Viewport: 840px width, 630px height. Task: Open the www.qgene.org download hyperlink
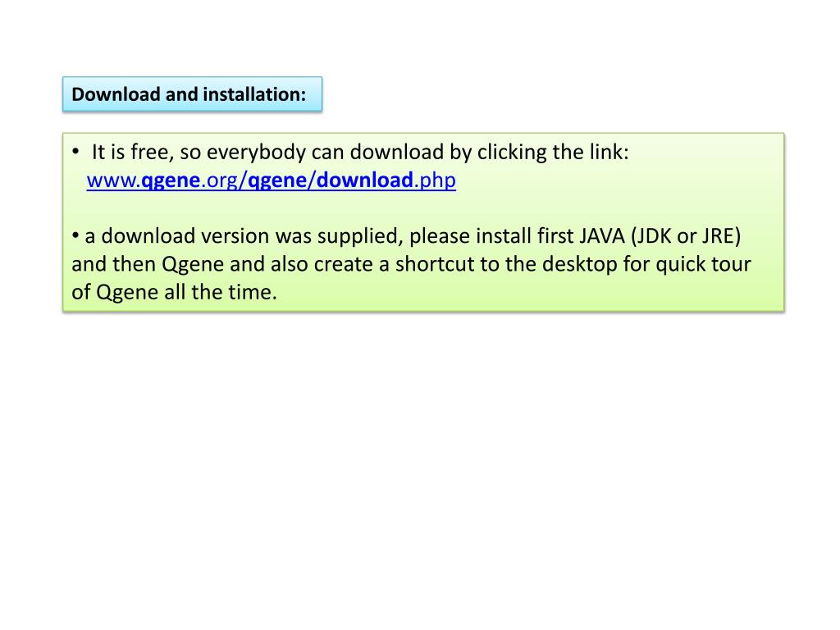pos(271,180)
